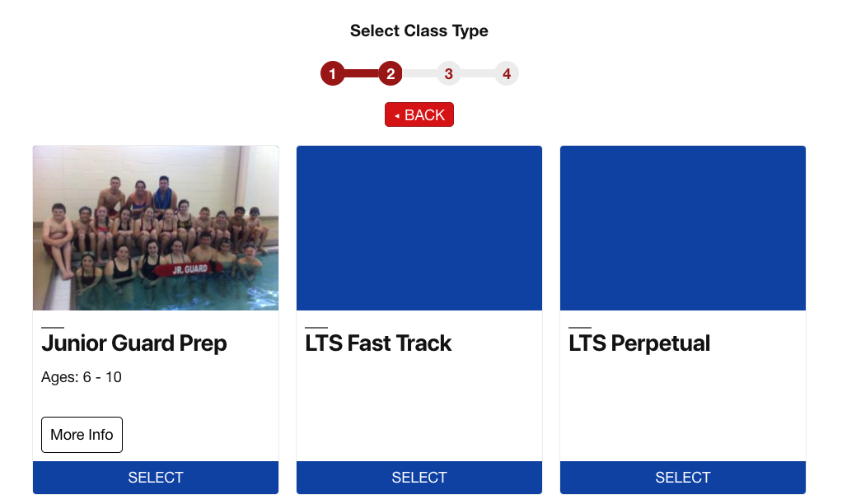This screenshot has height=504, width=842.
Task: Click the Ages: 6 - 10 text
Action: tap(82, 378)
